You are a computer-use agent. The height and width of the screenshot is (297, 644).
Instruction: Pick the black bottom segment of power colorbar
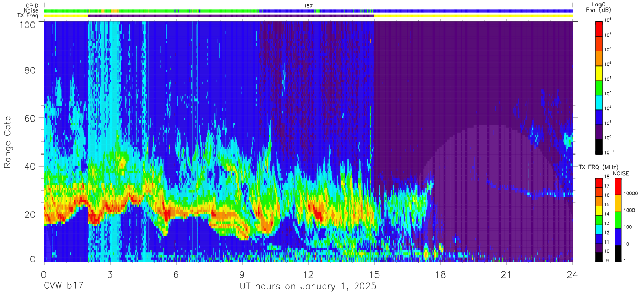pos(600,146)
